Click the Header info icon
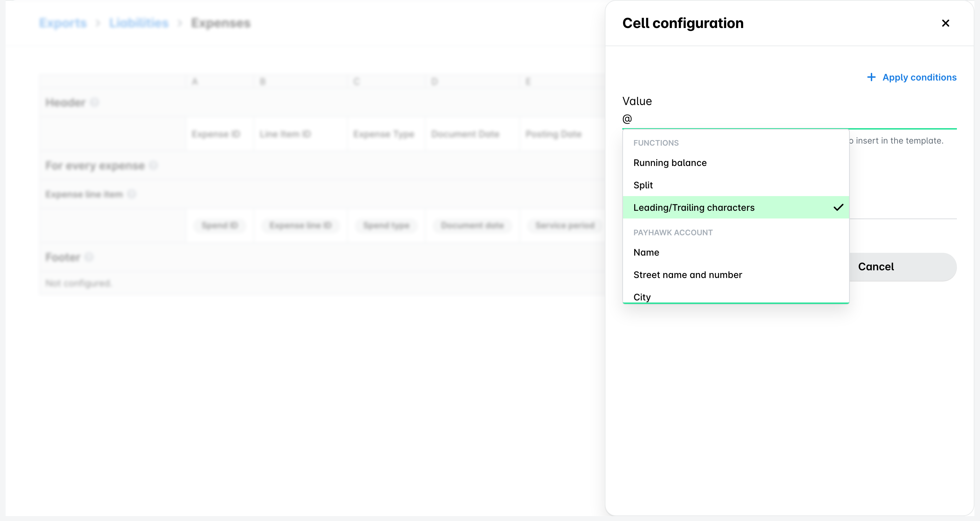Screen dimensions: 980x521 pyautogui.click(x=95, y=102)
